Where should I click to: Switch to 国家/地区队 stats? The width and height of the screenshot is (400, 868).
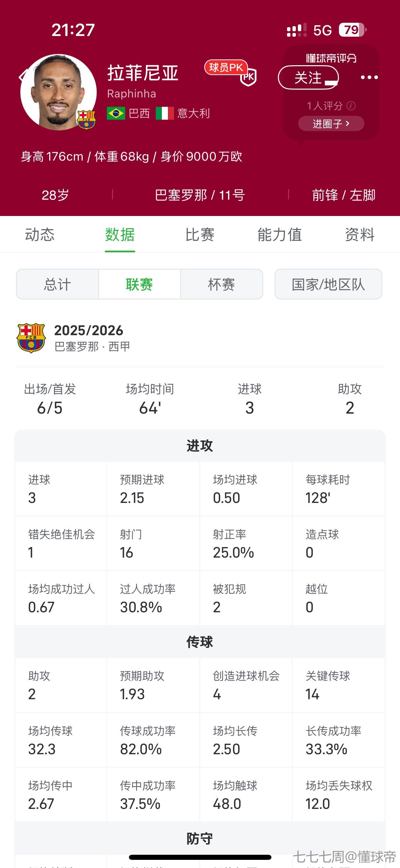pos(328,284)
